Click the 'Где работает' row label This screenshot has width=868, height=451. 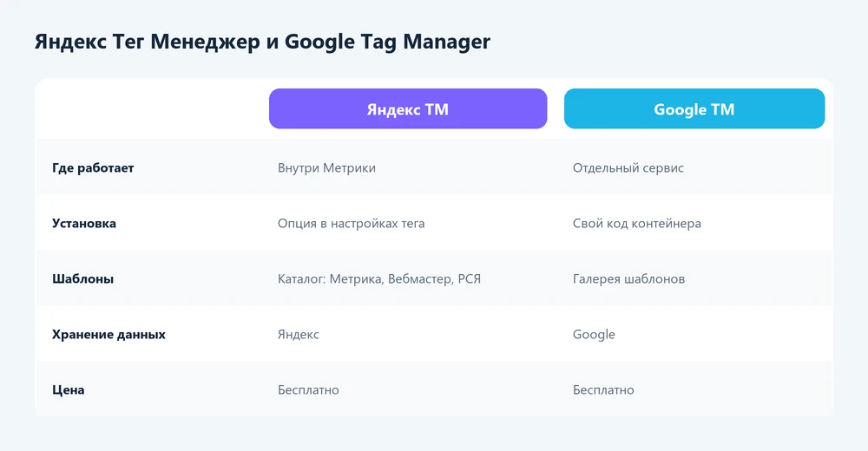click(93, 167)
